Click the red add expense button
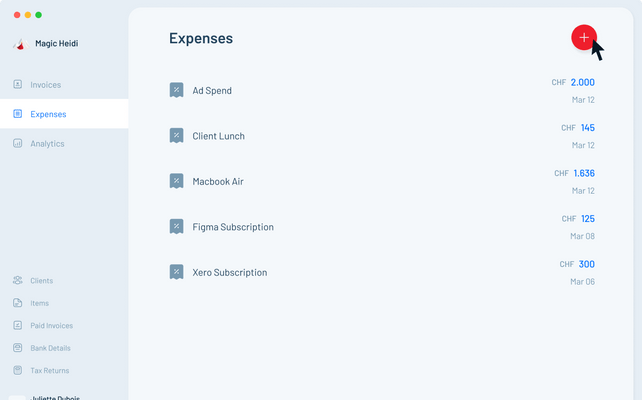Viewport: 642px width, 400px height. [x=584, y=37]
